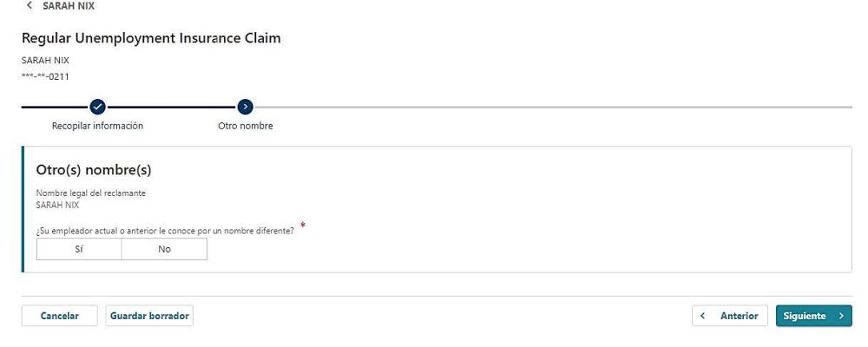Click the progress line after Otro nombre
868x347 pixels.
556,107
